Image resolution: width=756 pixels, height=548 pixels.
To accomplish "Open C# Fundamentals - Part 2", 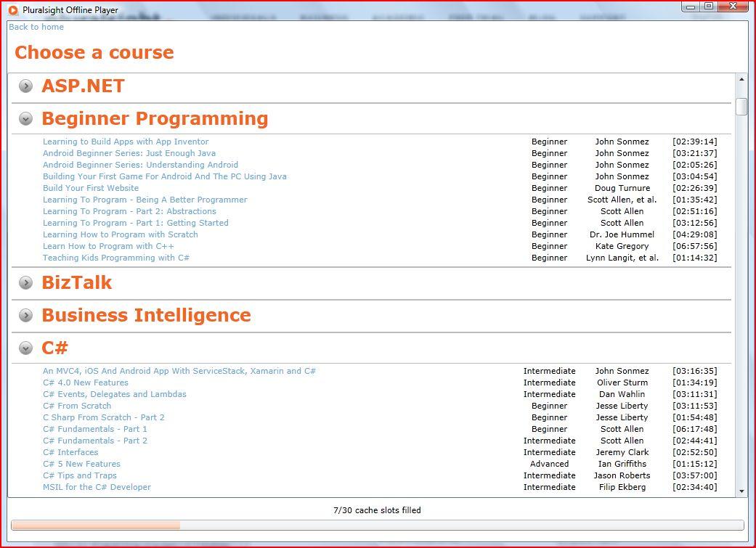I will (94, 441).
